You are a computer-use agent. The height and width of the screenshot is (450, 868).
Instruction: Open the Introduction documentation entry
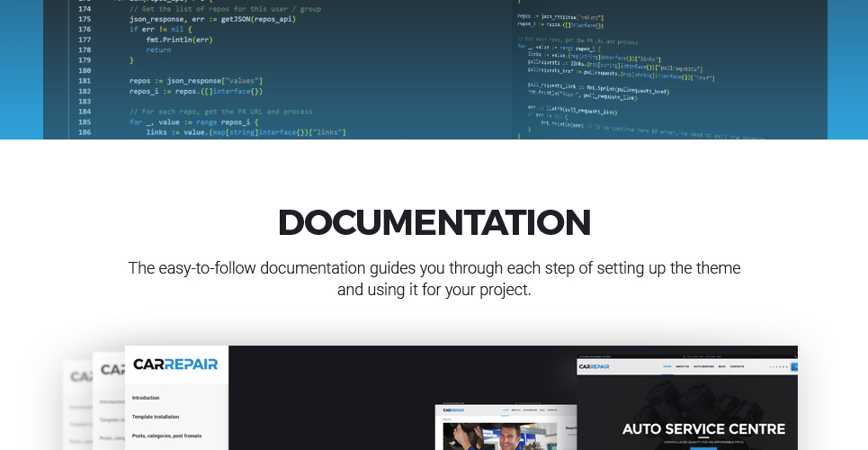(146, 398)
